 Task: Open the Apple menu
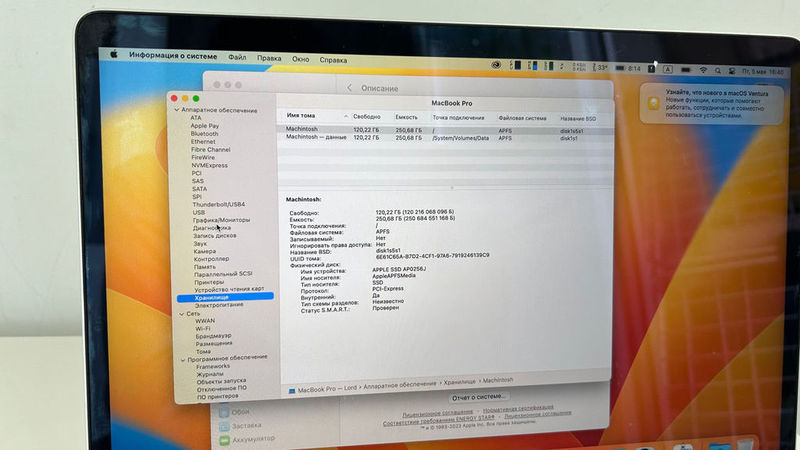(114, 54)
